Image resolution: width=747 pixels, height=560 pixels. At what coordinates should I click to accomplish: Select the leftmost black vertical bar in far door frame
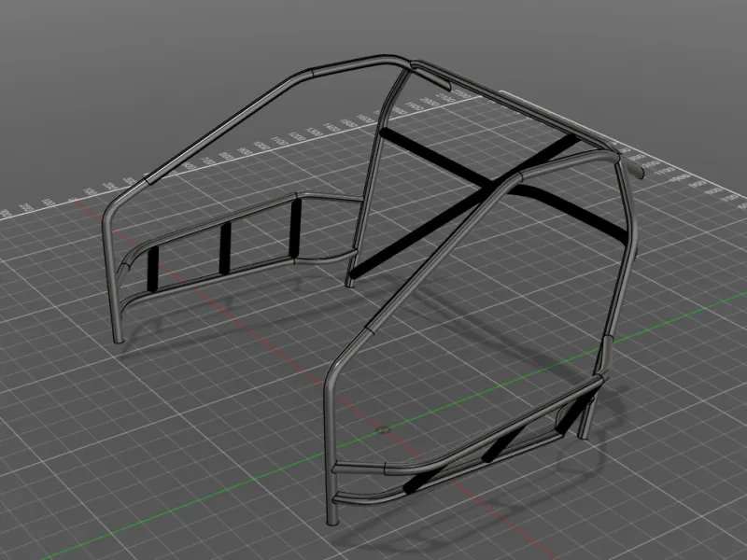(152, 269)
